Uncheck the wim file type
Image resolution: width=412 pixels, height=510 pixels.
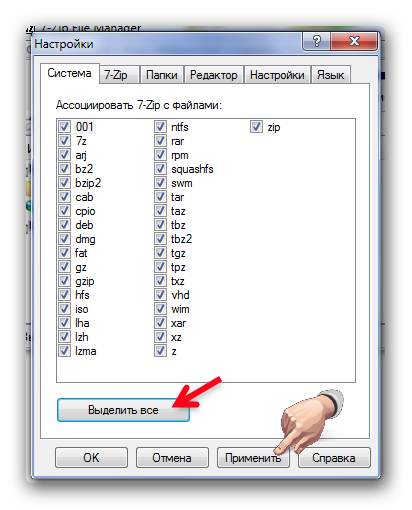click(160, 309)
